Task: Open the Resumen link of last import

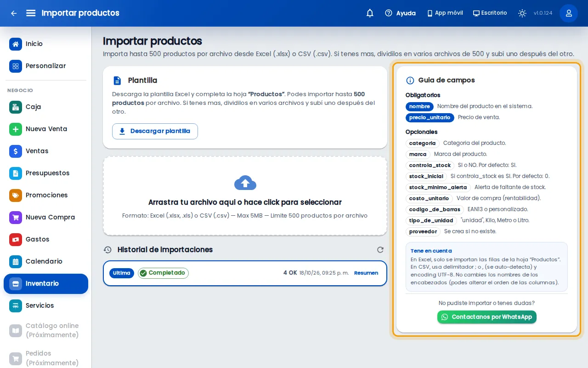Action: [x=366, y=273]
